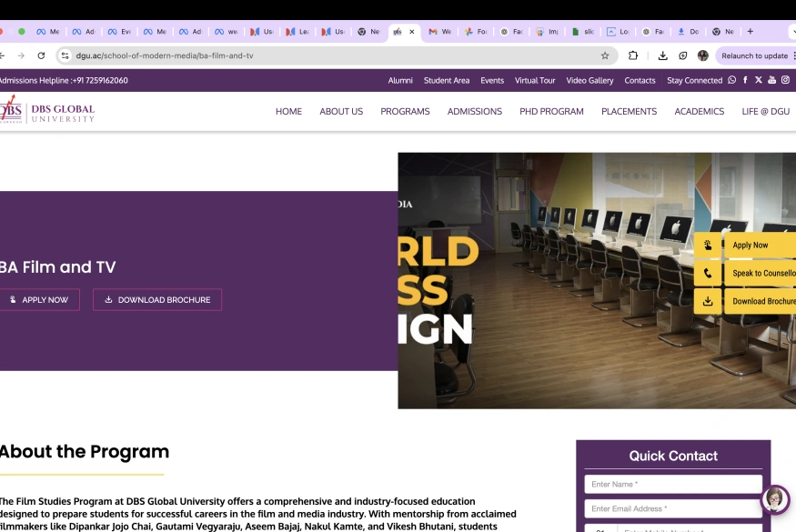The image size is (796, 532).
Task: Reload the page with the refresh icon
Action: coord(41,55)
